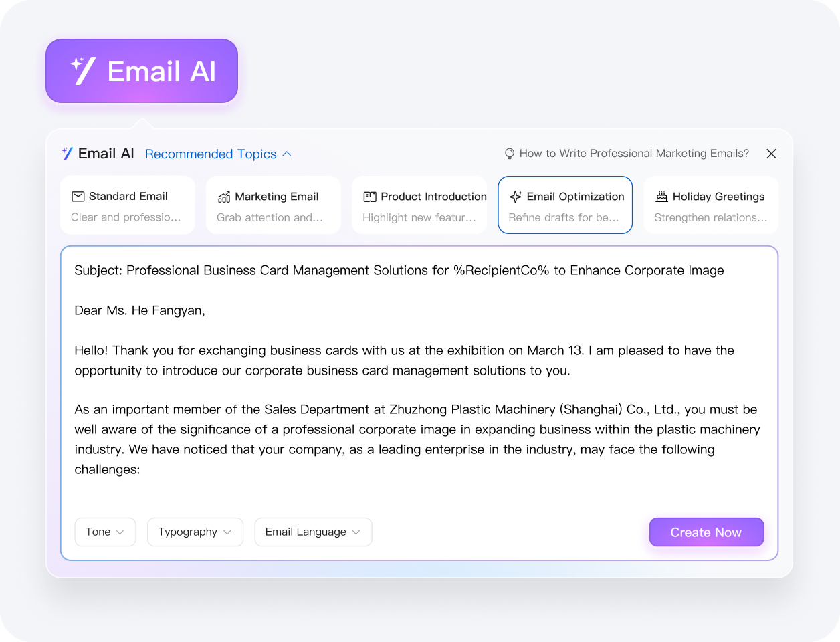Open How to Write Professional Marketing Emails
This screenshot has width=840, height=642.
click(x=634, y=153)
